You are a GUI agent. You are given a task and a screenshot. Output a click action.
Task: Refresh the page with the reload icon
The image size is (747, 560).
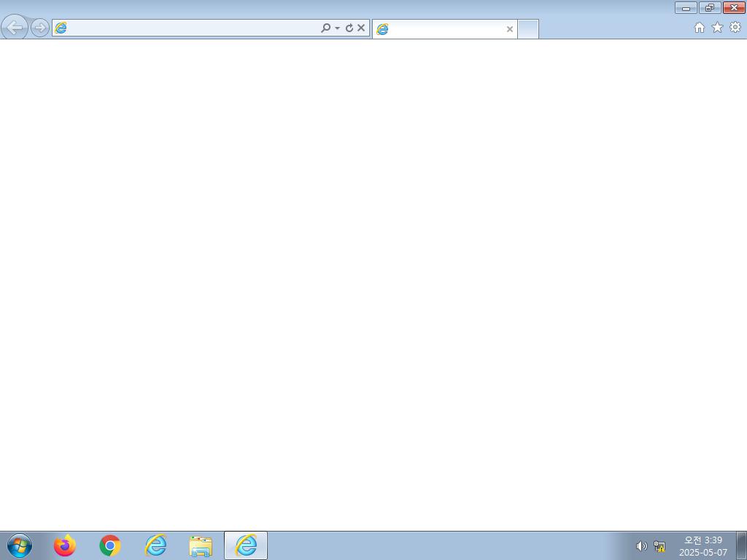pos(349,28)
